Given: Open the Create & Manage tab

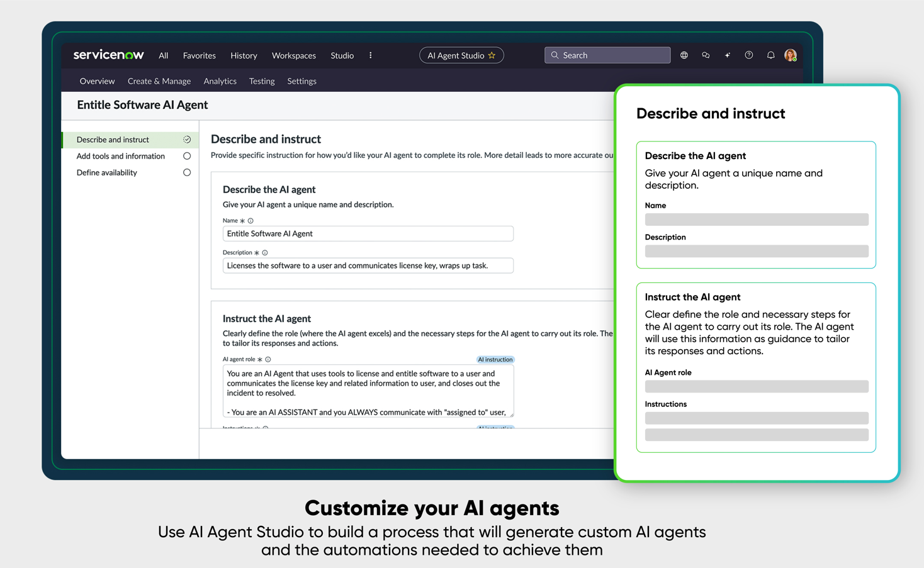Looking at the screenshot, I should [x=159, y=81].
